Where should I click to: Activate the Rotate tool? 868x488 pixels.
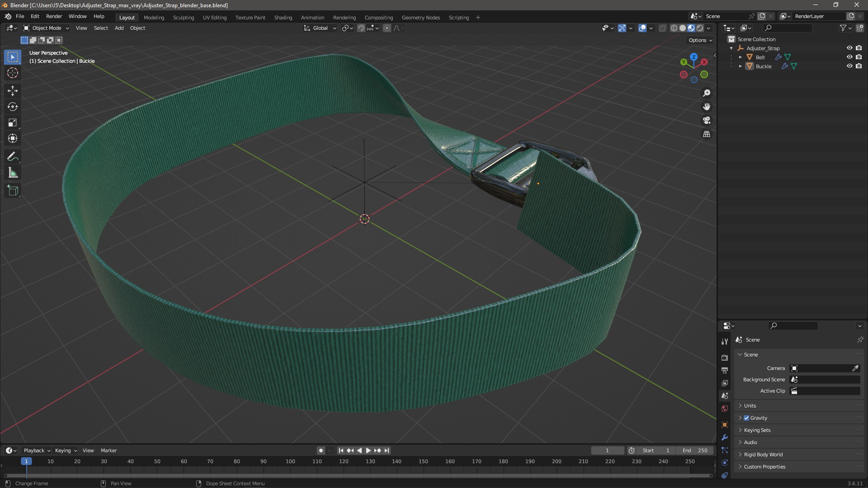pyautogui.click(x=13, y=107)
